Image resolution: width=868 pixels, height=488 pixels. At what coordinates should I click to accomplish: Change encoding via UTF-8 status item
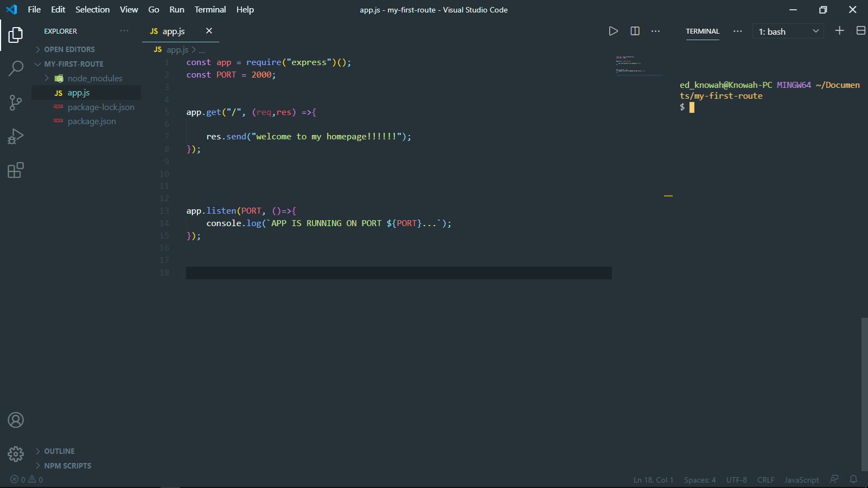(x=737, y=480)
